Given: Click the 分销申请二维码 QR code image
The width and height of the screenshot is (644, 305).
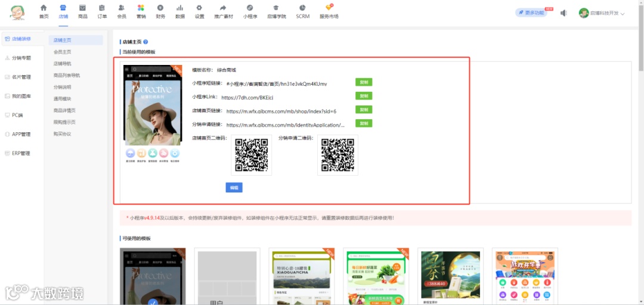Looking at the screenshot, I should [338, 155].
